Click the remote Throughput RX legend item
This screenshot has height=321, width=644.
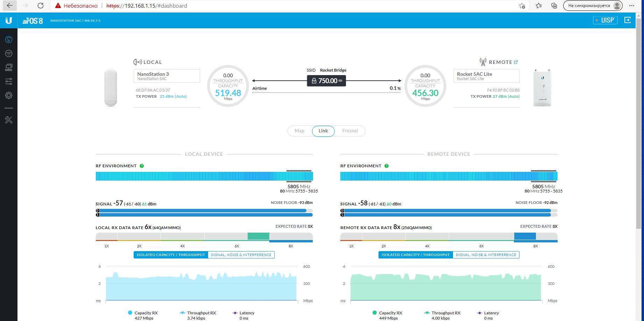[x=442, y=315]
